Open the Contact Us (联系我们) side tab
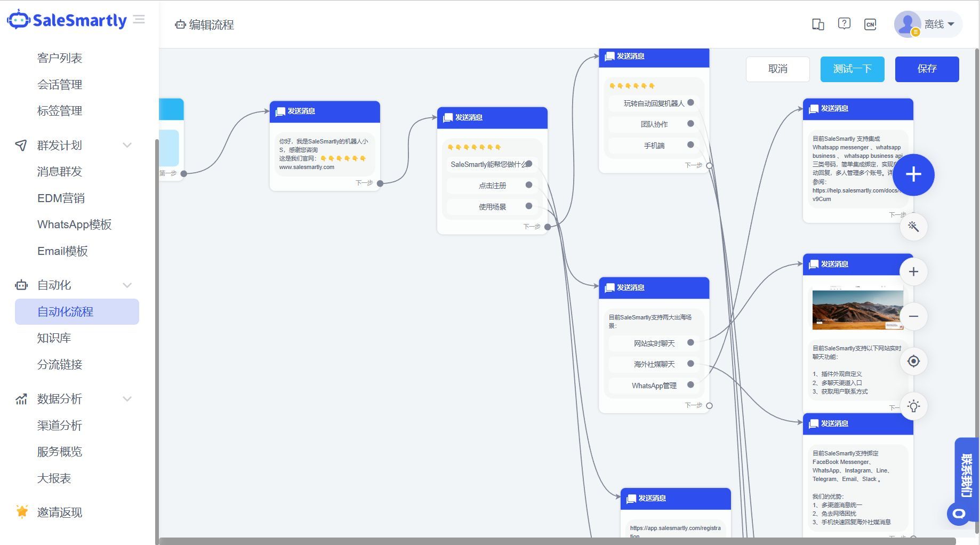Viewport: 980px width, 545px height. pyautogui.click(x=966, y=475)
